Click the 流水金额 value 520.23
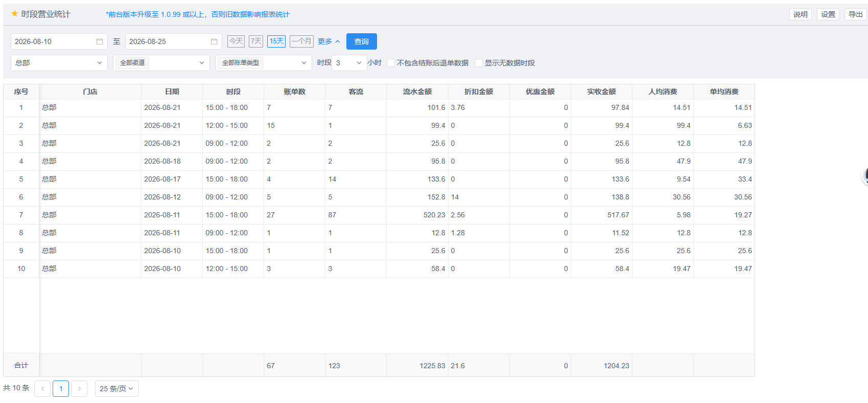Image resolution: width=868 pixels, height=403 pixels. (434, 215)
